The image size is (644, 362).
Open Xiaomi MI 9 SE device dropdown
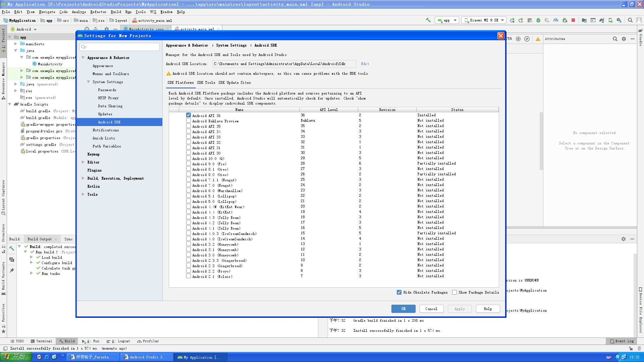pos(484,20)
